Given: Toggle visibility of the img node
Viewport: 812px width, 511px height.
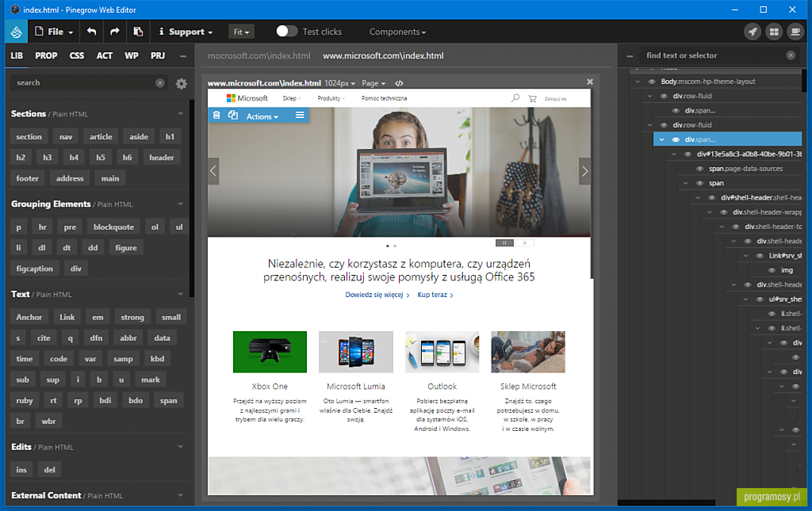Looking at the screenshot, I should pyautogui.click(x=772, y=270).
